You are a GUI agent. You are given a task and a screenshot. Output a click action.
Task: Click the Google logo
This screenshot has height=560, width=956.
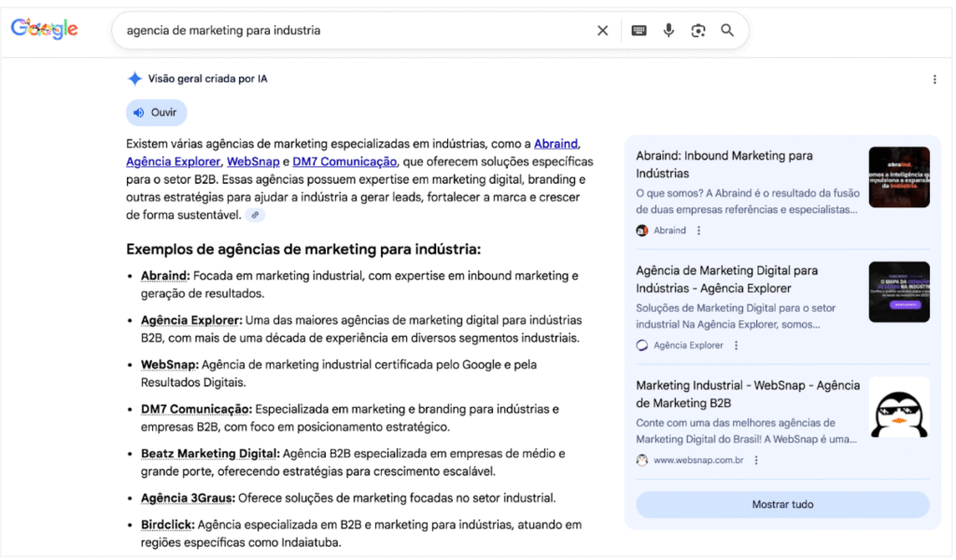44,30
